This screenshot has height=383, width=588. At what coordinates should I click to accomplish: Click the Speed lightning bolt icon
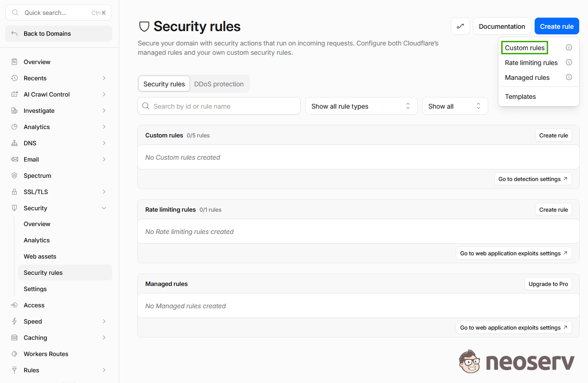pos(14,321)
